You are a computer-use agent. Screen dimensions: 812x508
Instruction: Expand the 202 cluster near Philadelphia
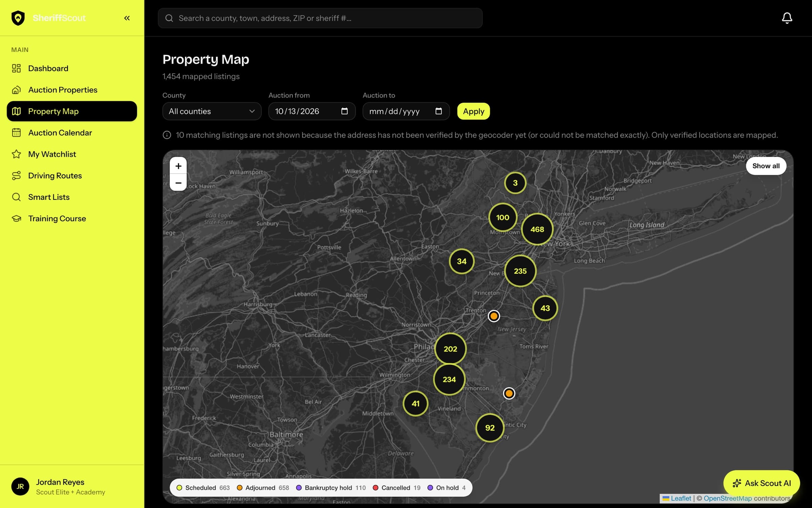click(x=450, y=349)
